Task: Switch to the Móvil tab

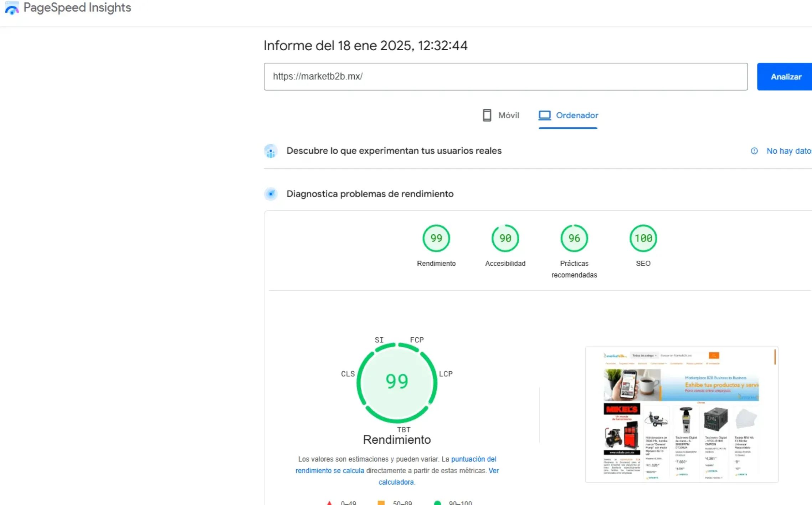Action: (508, 115)
